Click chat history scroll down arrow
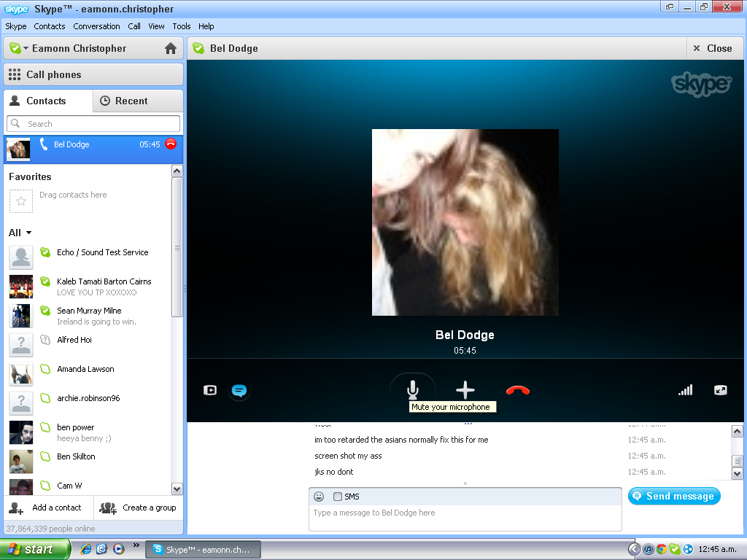 point(737,473)
